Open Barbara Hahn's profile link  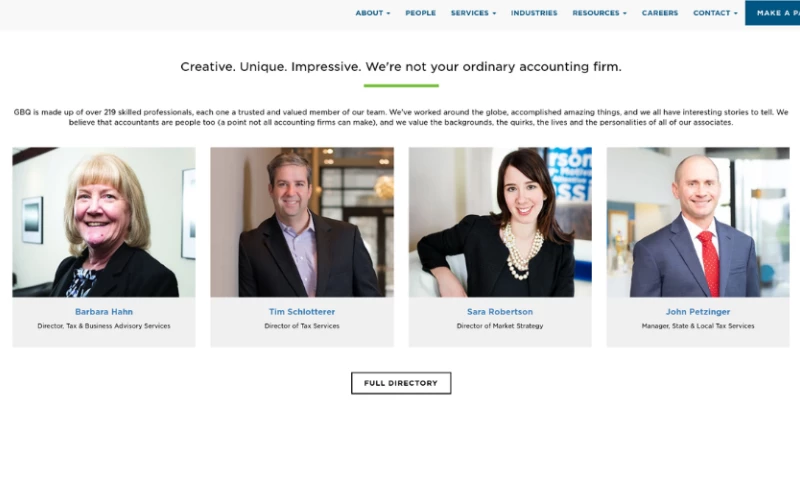104,312
